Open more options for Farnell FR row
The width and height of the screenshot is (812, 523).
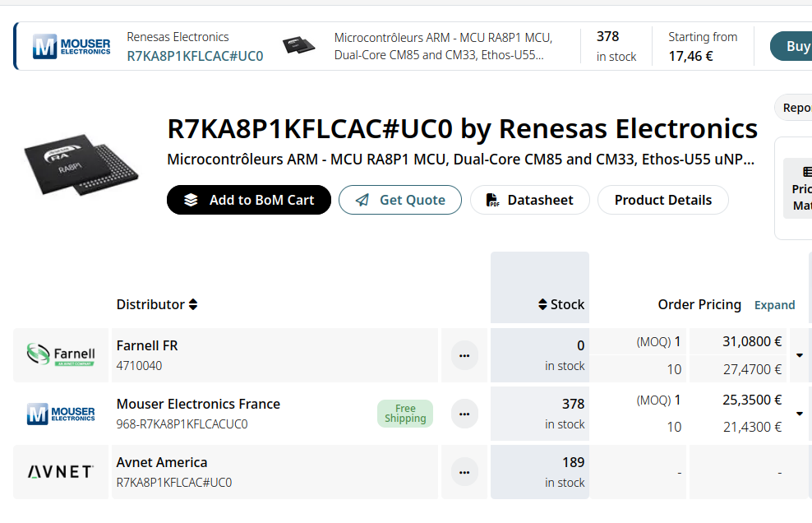pos(464,355)
